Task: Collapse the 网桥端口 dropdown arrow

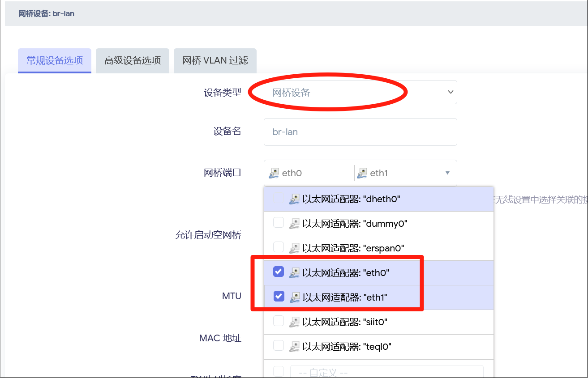Action: 447,173
